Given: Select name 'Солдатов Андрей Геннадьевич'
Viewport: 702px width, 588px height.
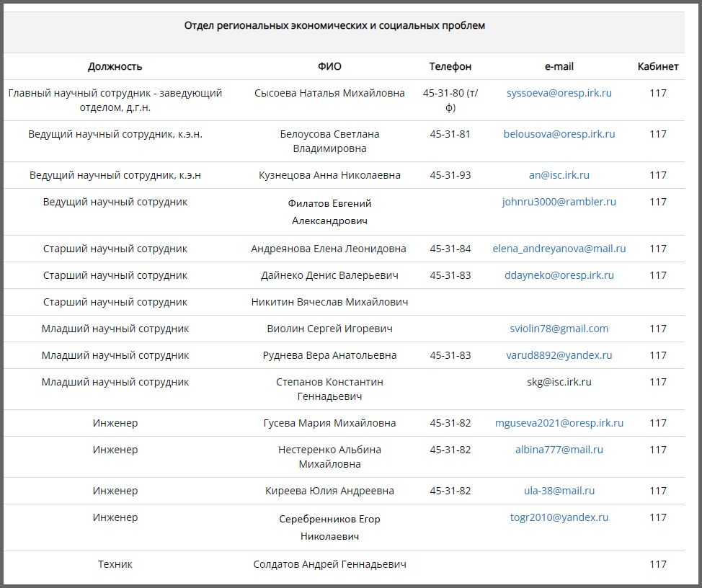Looking at the screenshot, I should click(x=329, y=564).
